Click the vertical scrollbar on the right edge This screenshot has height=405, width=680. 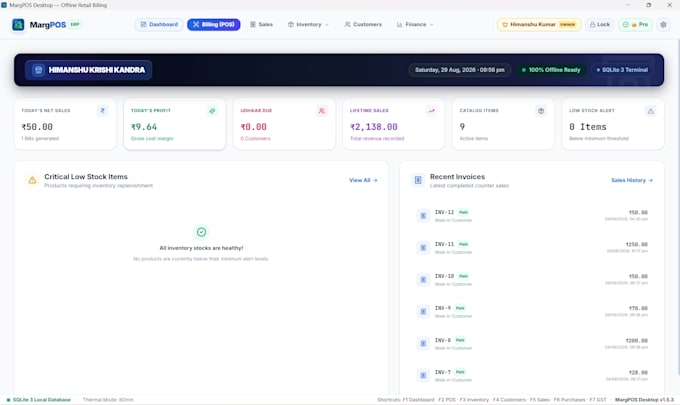(x=678, y=208)
